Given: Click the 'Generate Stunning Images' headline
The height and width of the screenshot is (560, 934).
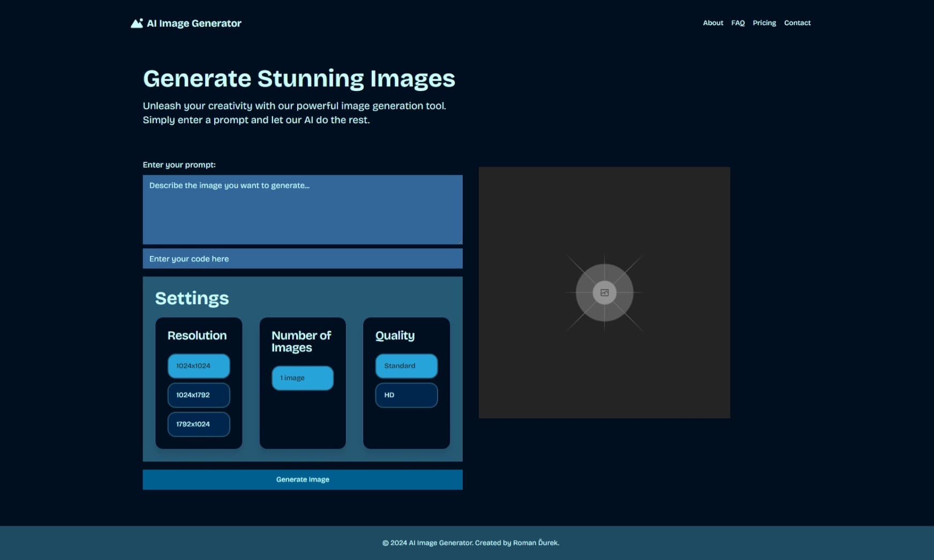Looking at the screenshot, I should point(299,79).
